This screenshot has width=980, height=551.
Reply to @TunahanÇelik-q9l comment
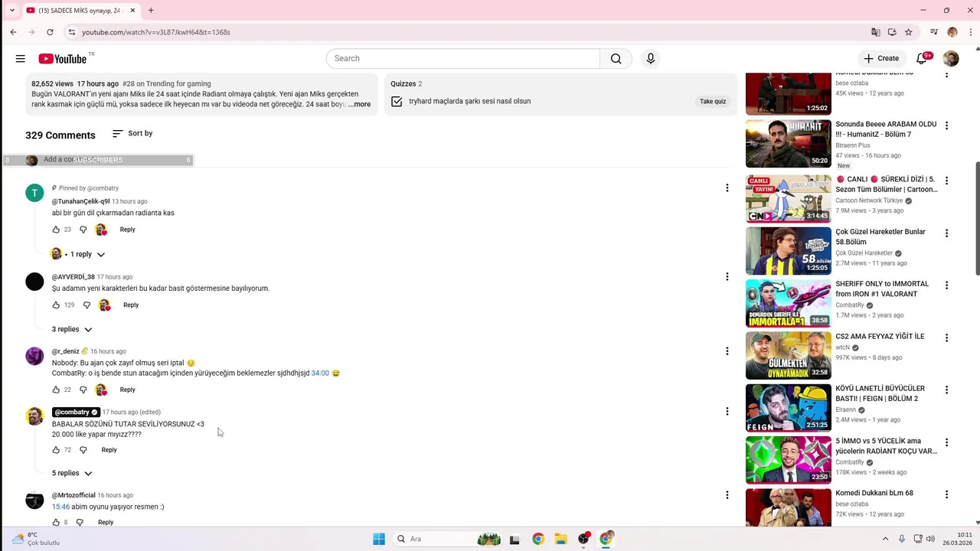pyautogui.click(x=127, y=230)
